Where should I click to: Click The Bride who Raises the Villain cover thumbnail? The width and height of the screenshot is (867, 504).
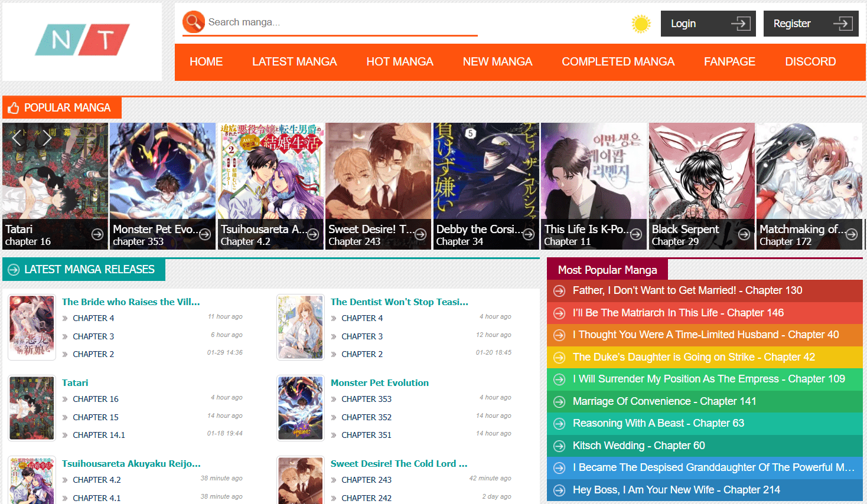(x=32, y=328)
